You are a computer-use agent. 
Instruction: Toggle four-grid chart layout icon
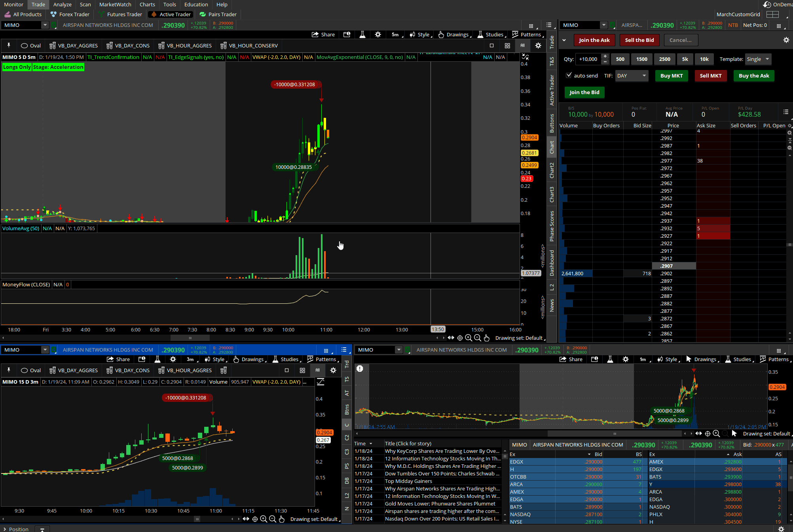point(507,45)
